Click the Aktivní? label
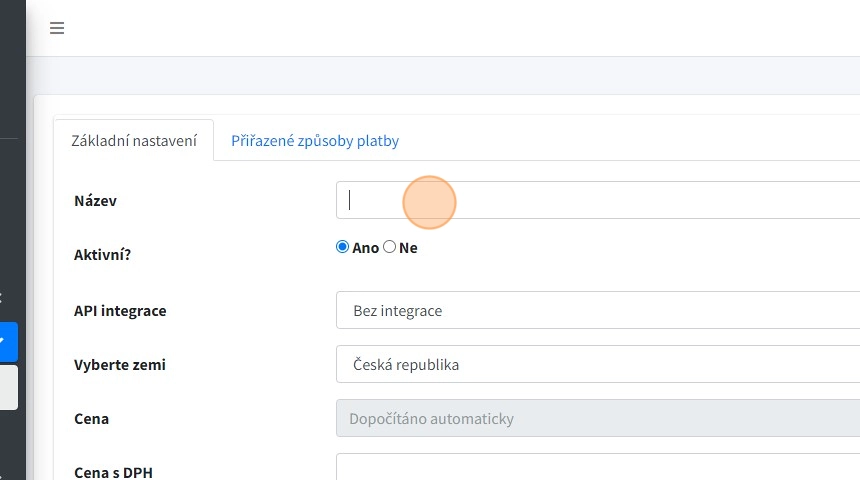This screenshot has height=480, width=860. [x=103, y=255]
